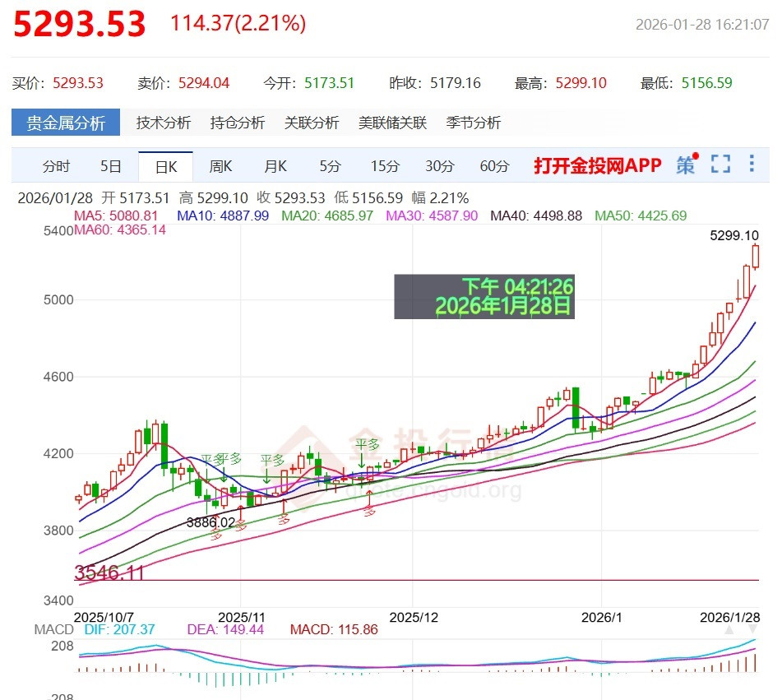This screenshot has height=700, width=782.
Task: Switch to 技术分析 tab
Action: pos(164,123)
